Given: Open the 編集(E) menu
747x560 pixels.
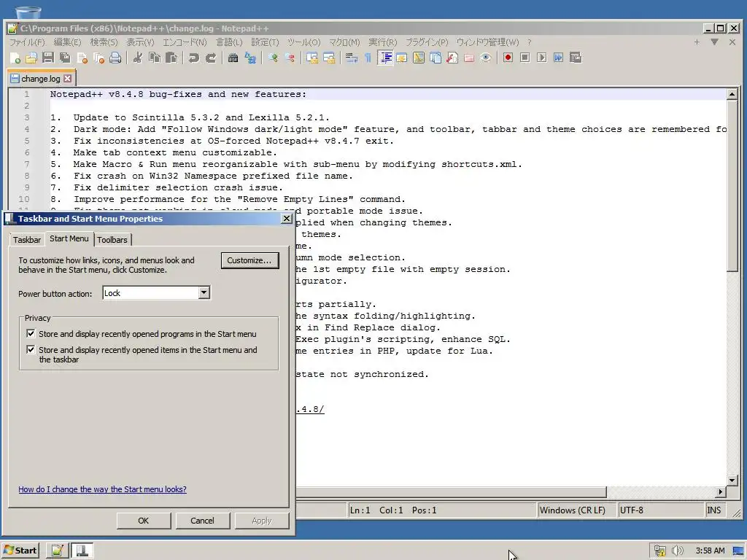Looking at the screenshot, I should click(67, 42).
